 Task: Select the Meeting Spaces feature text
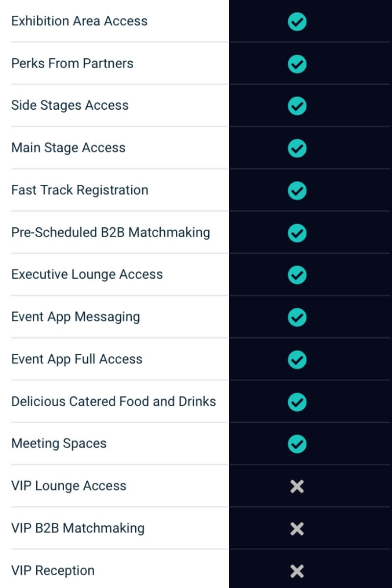point(59,443)
